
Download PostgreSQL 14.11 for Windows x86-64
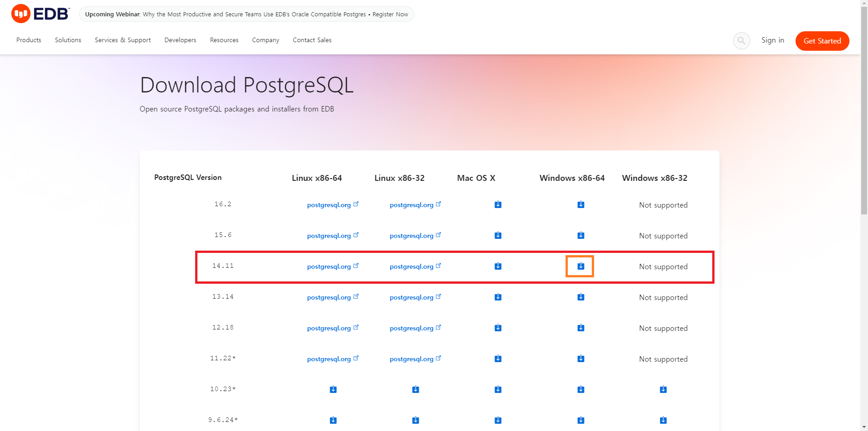tap(581, 266)
